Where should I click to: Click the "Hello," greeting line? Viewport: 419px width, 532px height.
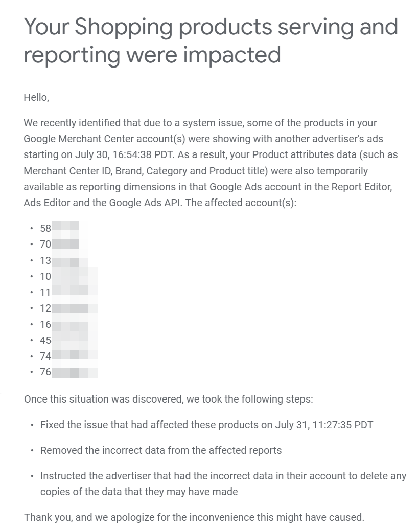point(36,97)
